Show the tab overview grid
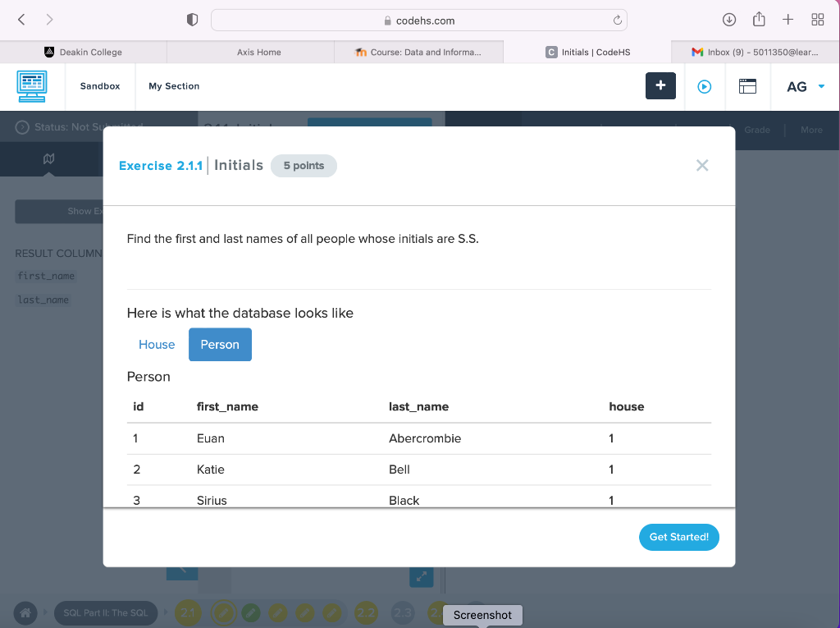 tap(818, 20)
